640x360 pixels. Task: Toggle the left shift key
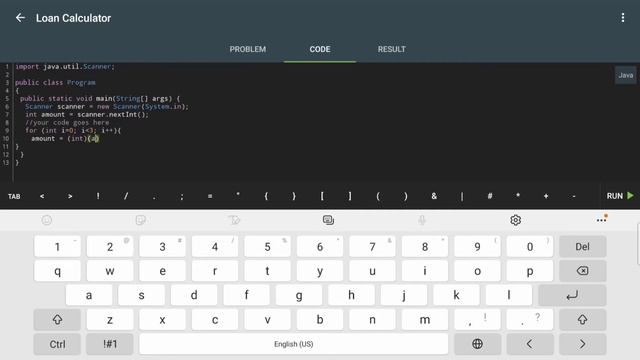(57, 320)
